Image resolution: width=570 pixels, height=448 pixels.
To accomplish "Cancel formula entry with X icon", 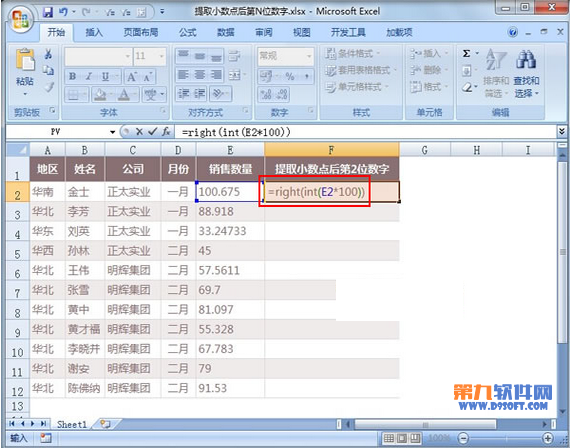I will 139,132.
